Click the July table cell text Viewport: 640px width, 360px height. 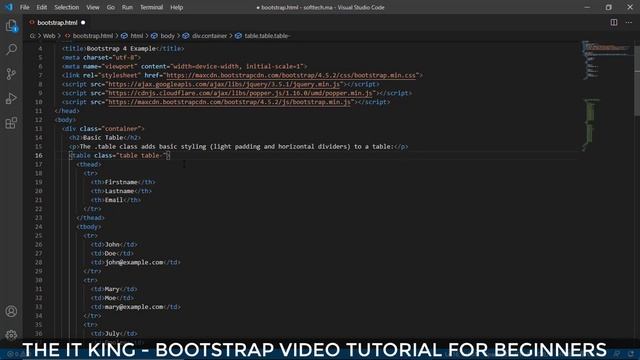coord(112,333)
